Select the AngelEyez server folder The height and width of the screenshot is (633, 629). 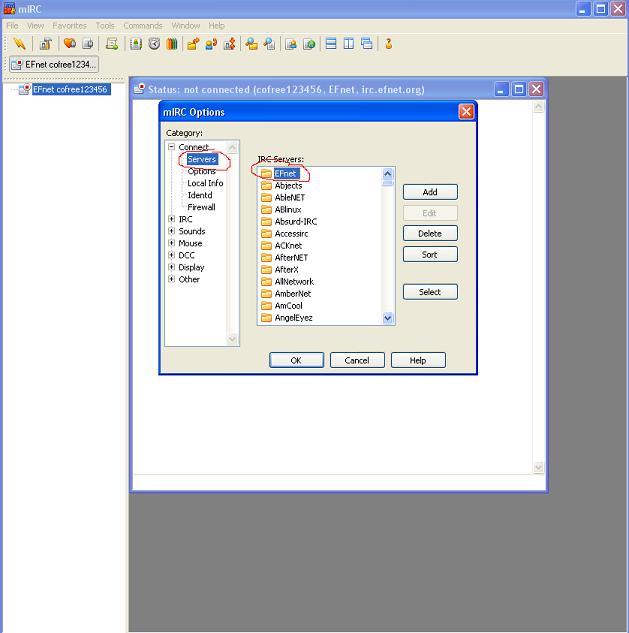click(x=287, y=318)
